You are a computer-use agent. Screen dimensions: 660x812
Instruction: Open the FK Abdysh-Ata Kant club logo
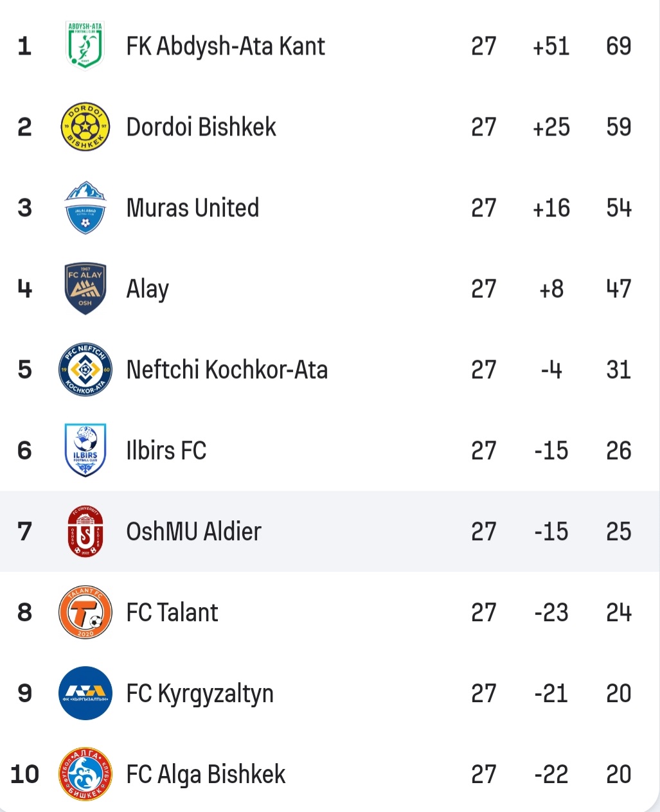coord(85,45)
